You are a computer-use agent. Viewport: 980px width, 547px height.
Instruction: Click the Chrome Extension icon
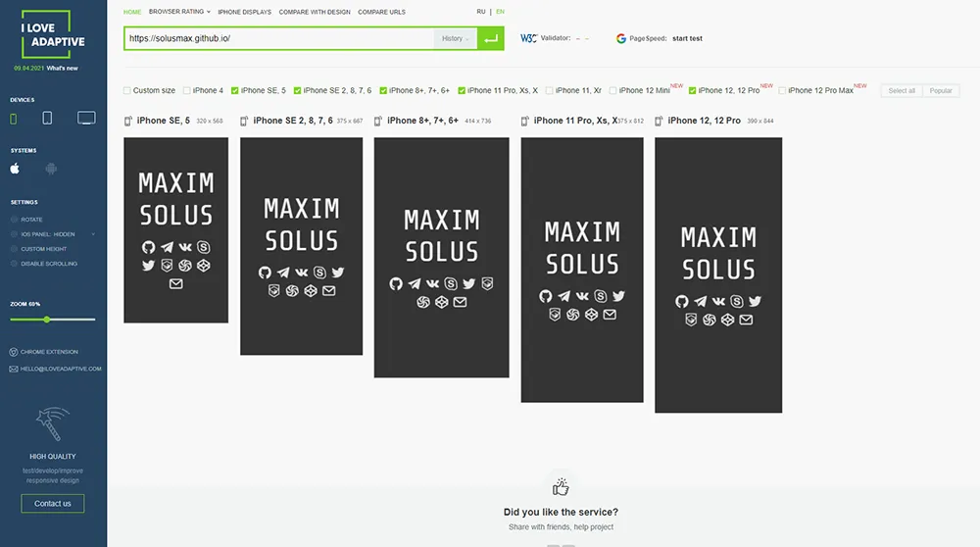tap(13, 352)
